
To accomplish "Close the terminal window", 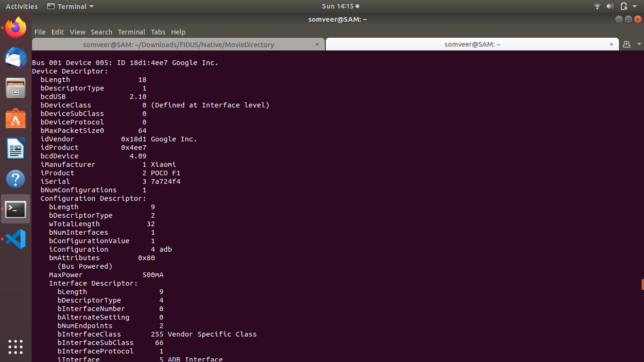I will [x=638, y=19].
